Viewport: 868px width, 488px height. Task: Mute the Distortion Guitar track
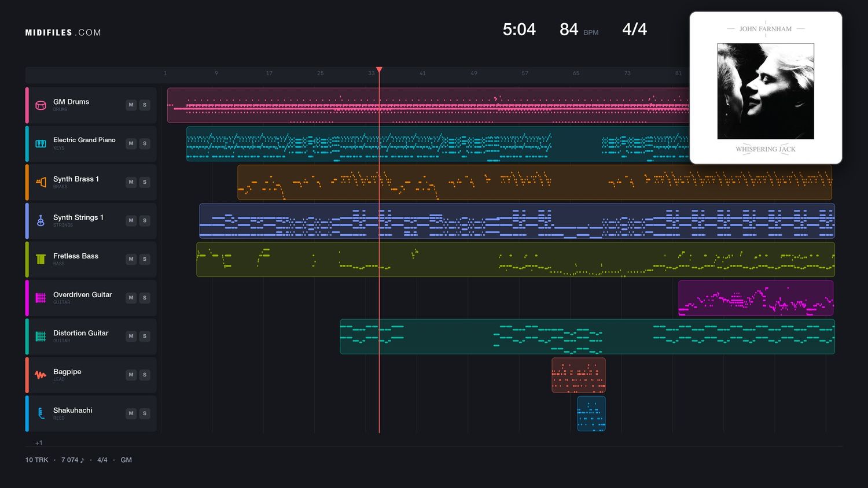coord(131,337)
